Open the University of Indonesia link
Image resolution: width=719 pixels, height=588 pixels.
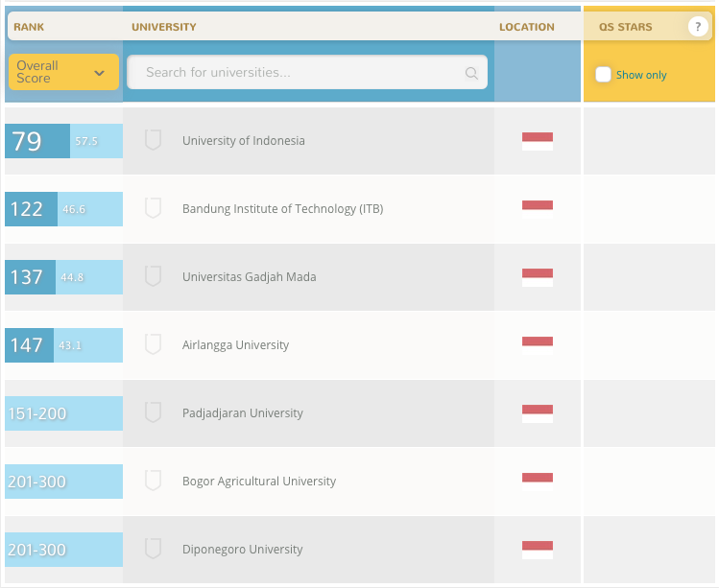244,141
